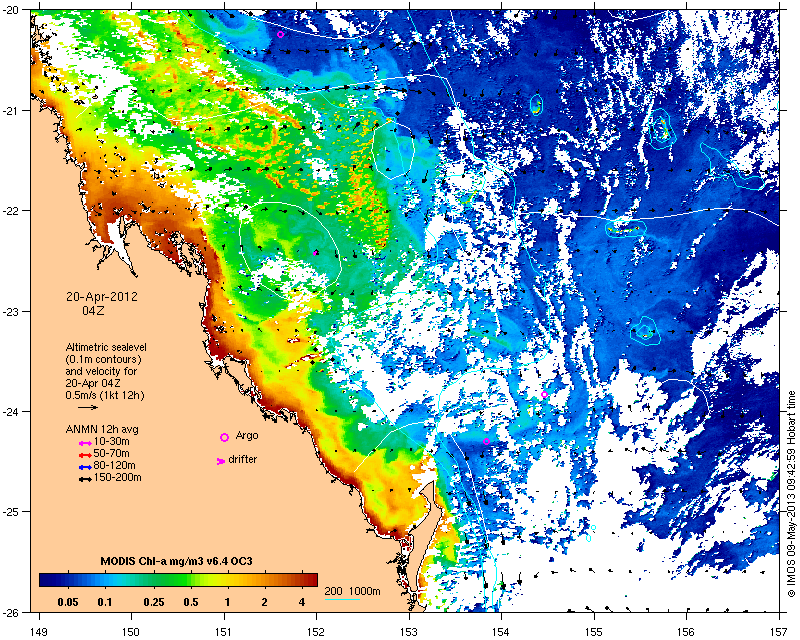Click the latitude axis label '-21'
The image size is (800, 640).
coord(11,110)
